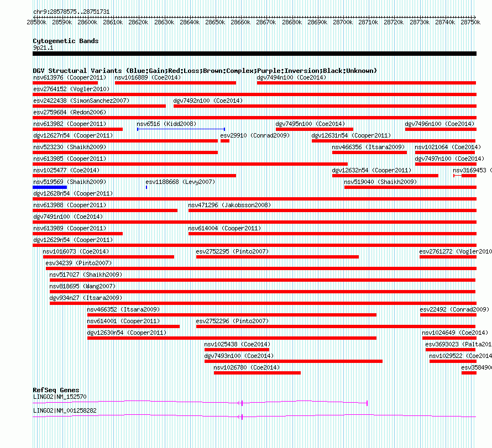The image size is (492, 448).
Task: Open LINGO2|NM_001258282 gene label
Action: click(x=65, y=410)
